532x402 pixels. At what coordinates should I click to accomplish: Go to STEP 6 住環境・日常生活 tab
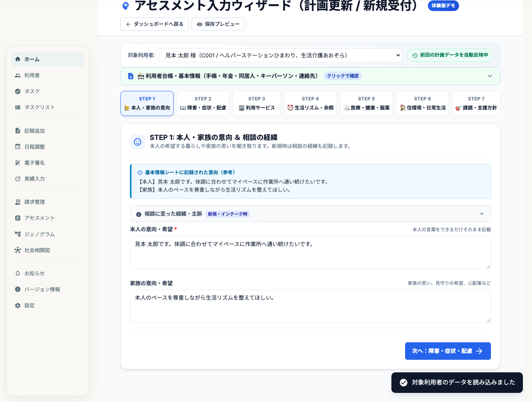coord(423,103)
